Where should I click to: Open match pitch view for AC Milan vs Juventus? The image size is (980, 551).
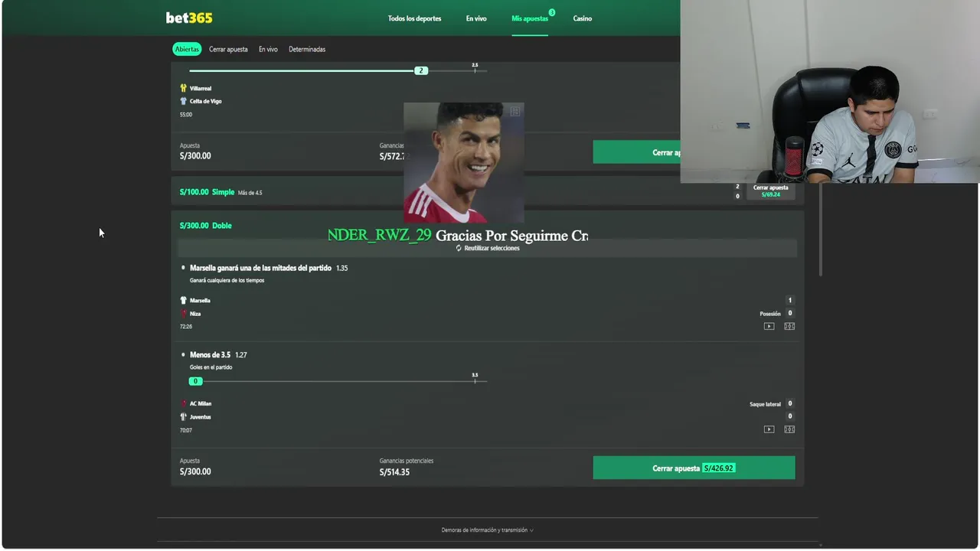coord(789,429)
